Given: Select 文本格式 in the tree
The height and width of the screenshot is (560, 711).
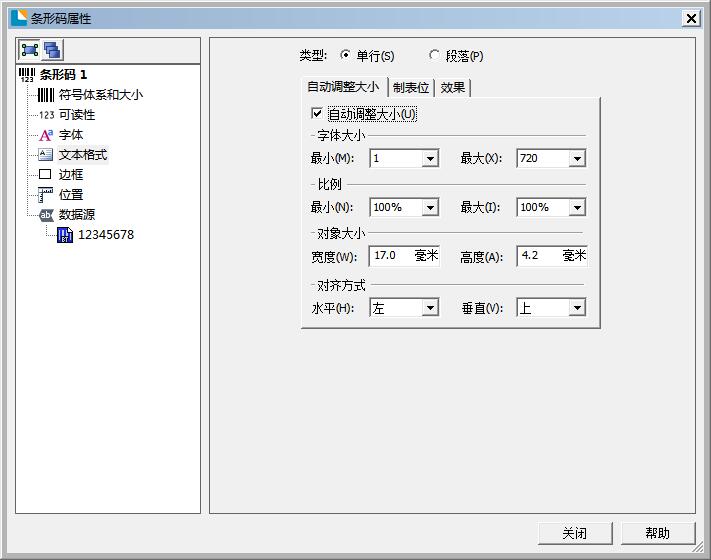Looking at the screenshot, I should click(83, 155).
